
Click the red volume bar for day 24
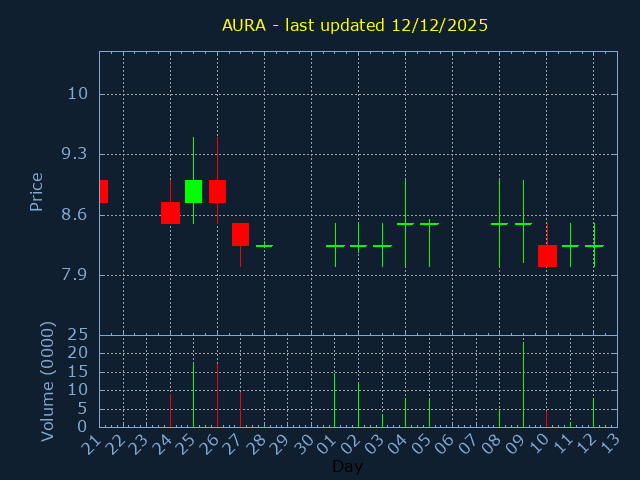click(x=171, y=410)
